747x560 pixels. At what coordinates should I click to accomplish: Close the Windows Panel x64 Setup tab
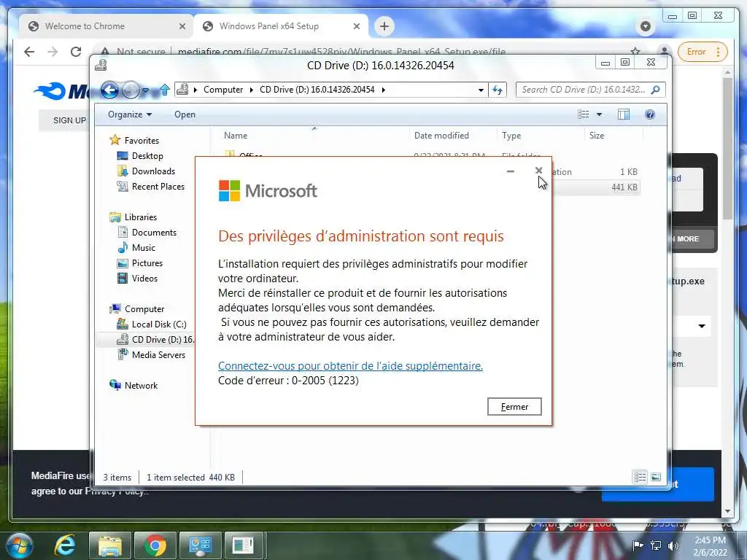click(x=356, y=26)
